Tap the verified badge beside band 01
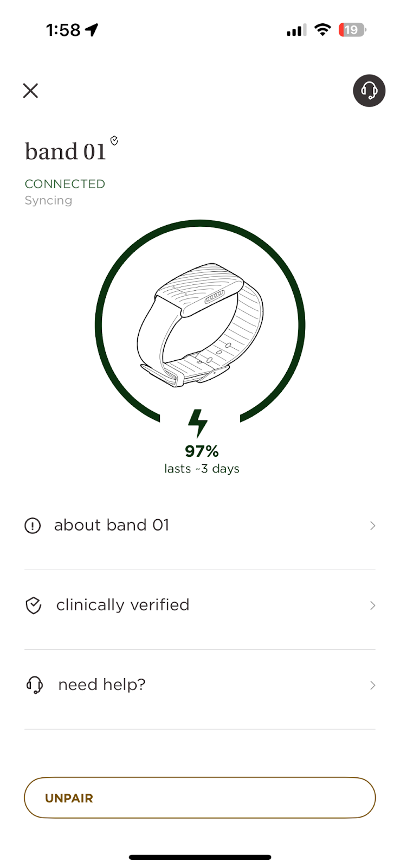The width and height of the screenshot is (400, 868). (x=114, y=141)
